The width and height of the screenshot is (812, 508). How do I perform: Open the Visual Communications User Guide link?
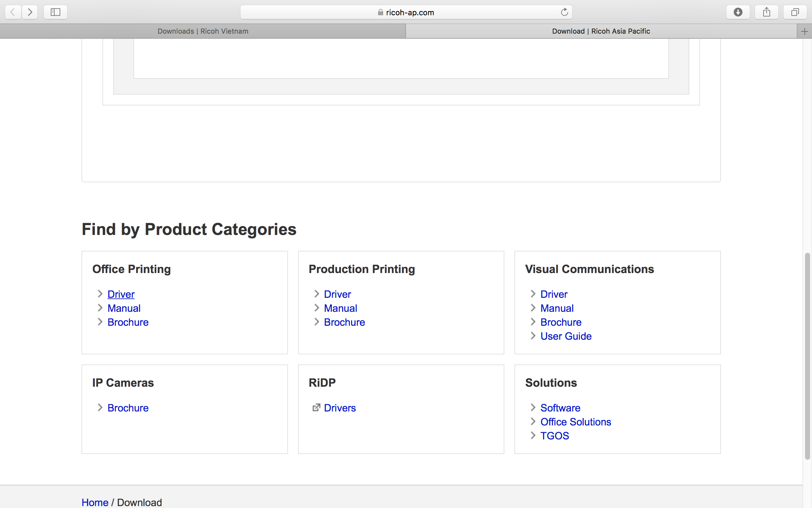pos(566,336)
